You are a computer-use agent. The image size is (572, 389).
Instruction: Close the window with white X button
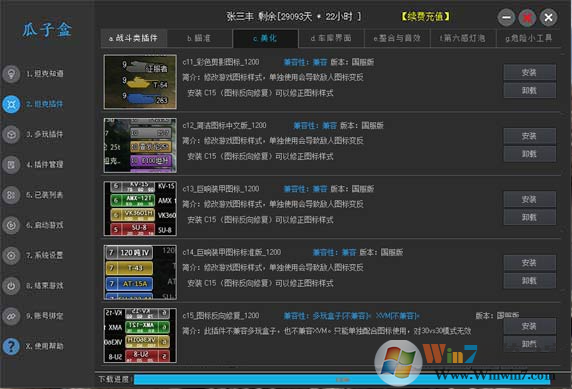[x=548, y=17]
